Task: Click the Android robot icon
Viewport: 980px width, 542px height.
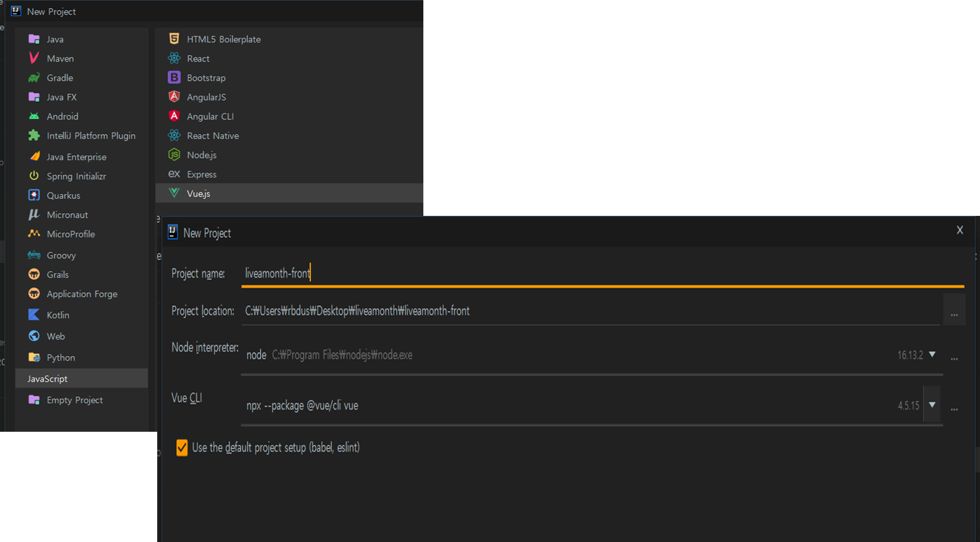Action: (x=34, y=116)
